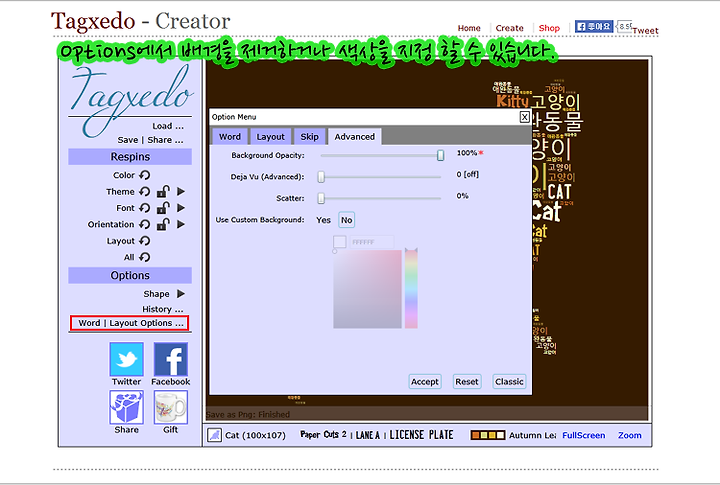The width and height of the screenshot is (720, 485).
Task: Click the cat shape icon in bottom bar
Action: pyautogui.click(x=214, y=435)
